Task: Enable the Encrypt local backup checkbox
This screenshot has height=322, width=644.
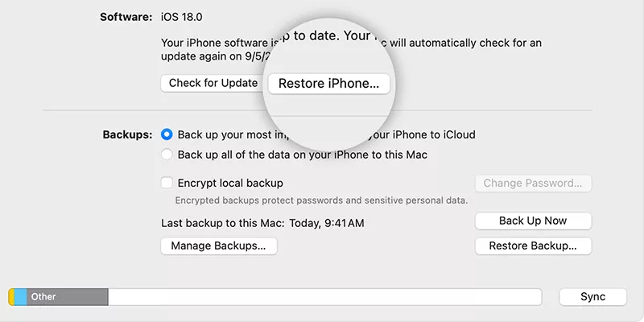Action: coord(167,183)
